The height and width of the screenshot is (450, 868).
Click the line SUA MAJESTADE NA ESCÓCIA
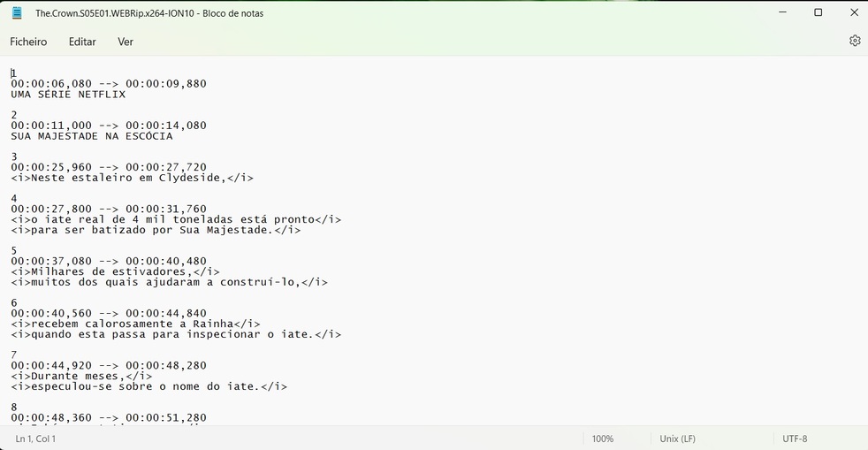tap(92, 135)
